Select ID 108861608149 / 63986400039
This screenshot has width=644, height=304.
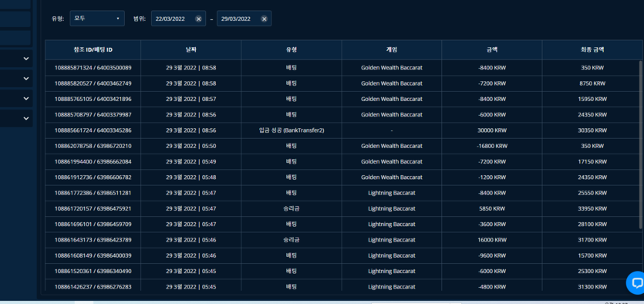coord(93,255)
